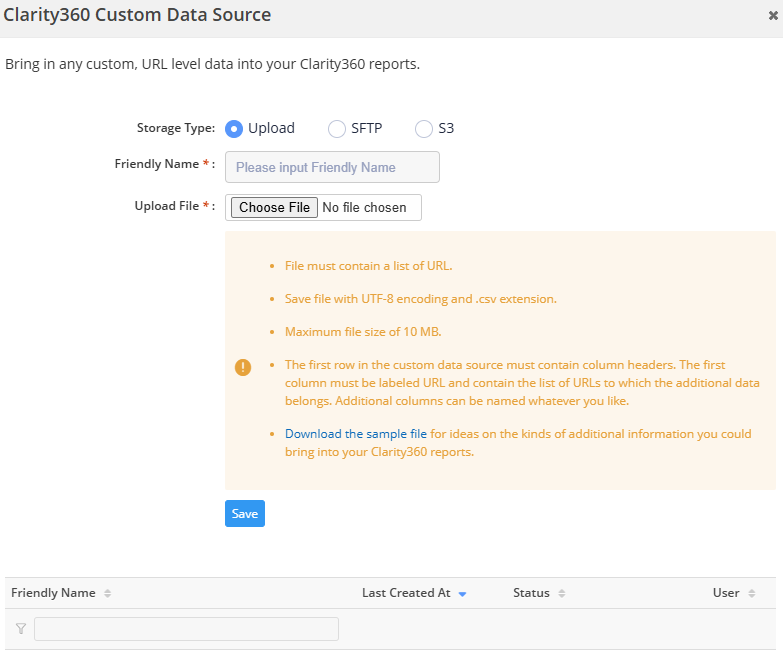Click the User column header text

[726, 593]
